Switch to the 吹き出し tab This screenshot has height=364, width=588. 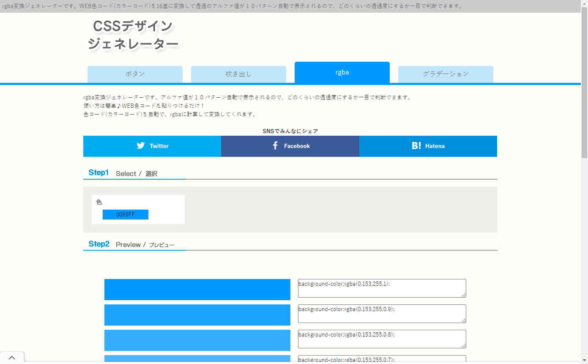(x=238, y=74)
